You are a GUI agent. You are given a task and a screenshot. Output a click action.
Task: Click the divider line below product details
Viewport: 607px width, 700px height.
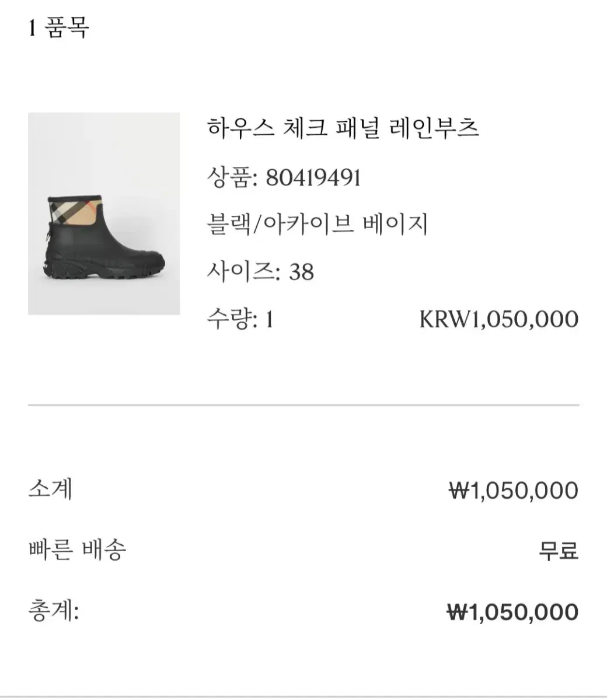(303, 404)
